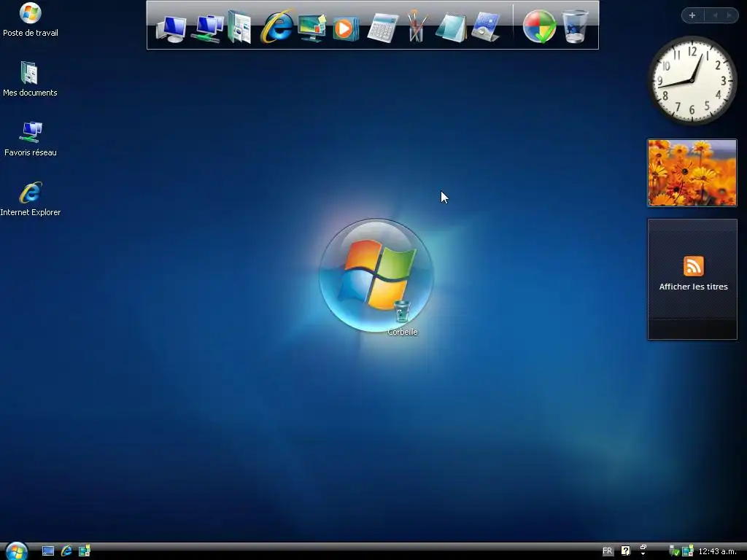Open Mes documents desktop icon
This screenshot has height=560, width=747.
click(x=29, y=79)
